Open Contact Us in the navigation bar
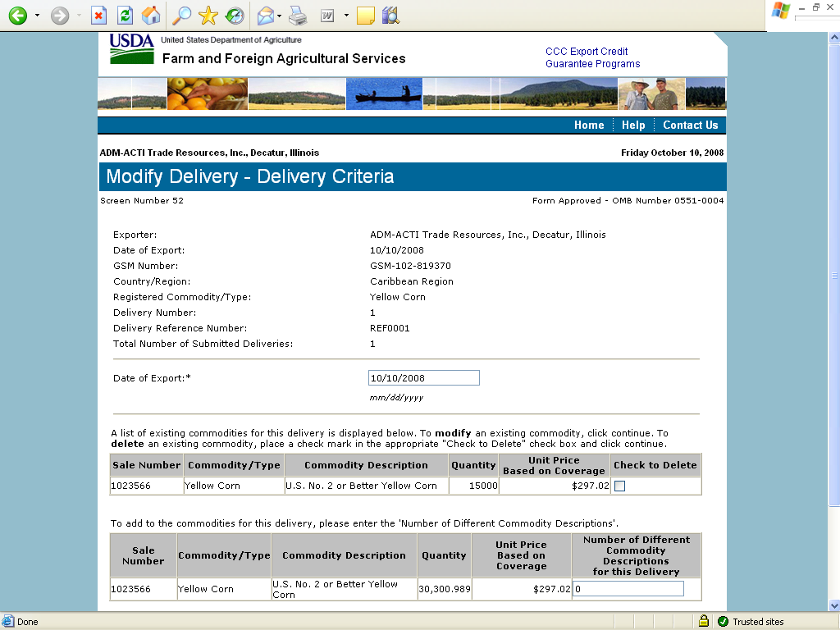 (690, 125)
